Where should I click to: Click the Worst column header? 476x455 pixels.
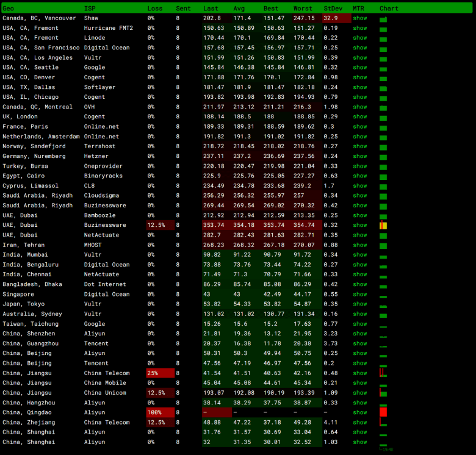[x=303, y=9]
